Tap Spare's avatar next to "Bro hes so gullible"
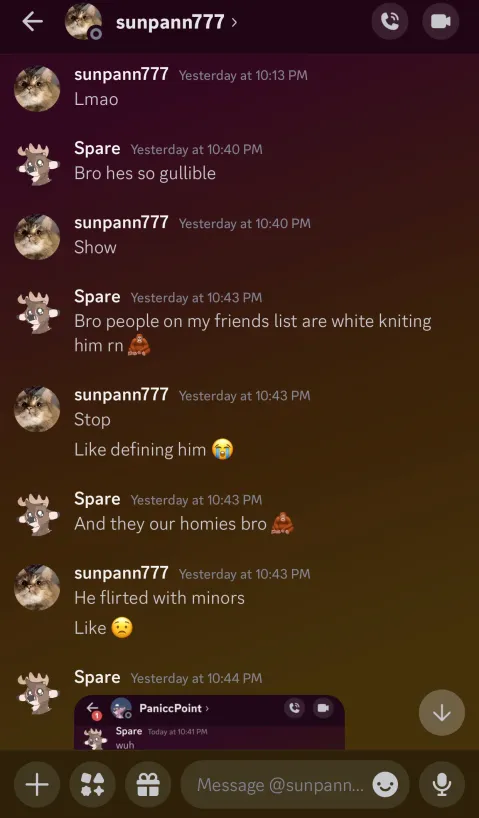 [37, 163]
